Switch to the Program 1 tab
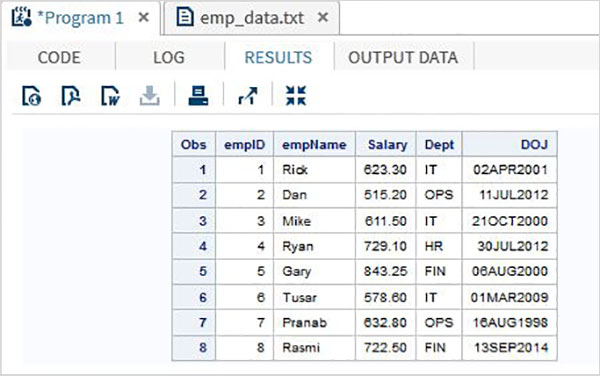This screenshot has width=600, height=376. (80, 18)
